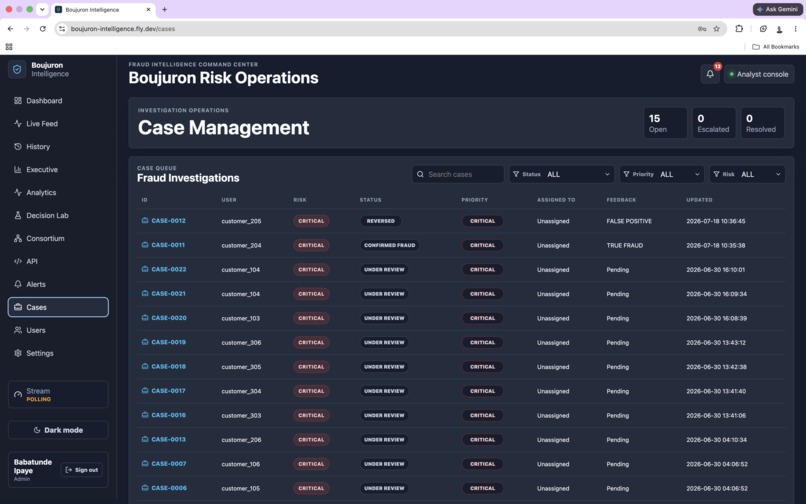
Task: Open Decision Lab in sidebar
Action: [58, 215]
